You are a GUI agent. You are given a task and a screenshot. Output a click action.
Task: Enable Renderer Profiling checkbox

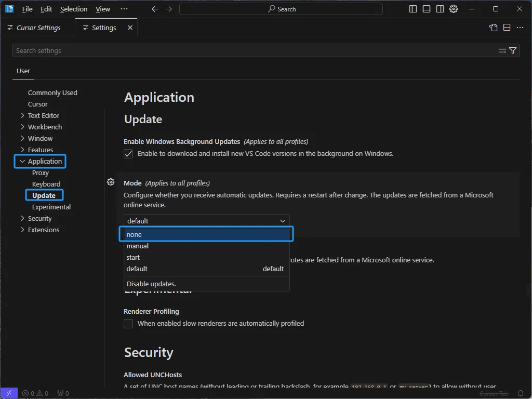[128, 324]
